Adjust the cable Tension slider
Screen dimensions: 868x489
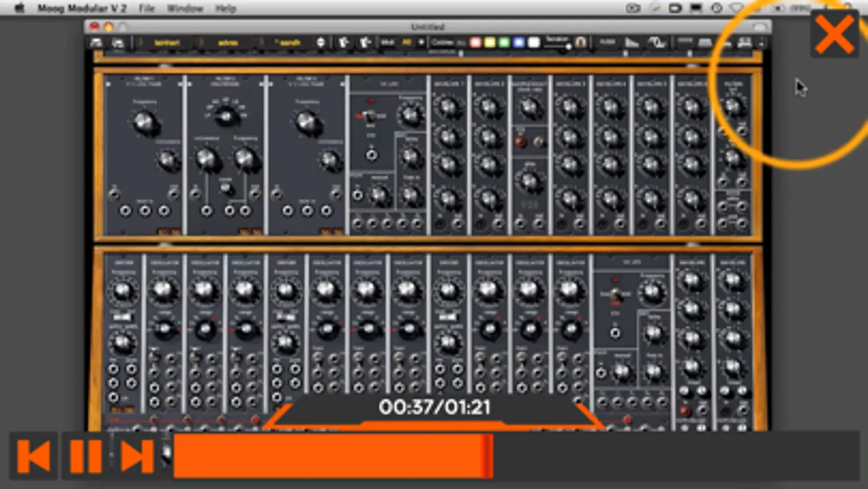tap(557, 46)
